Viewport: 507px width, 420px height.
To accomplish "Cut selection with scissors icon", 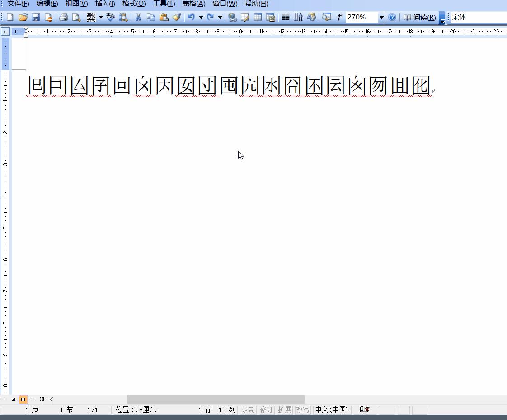I will pyautogui.click(x=138, y=17).
